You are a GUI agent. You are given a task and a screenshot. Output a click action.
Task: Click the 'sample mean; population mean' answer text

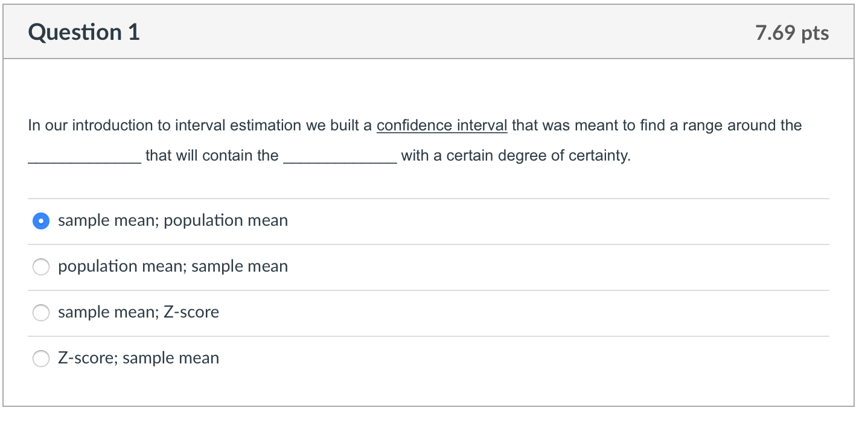173,221
